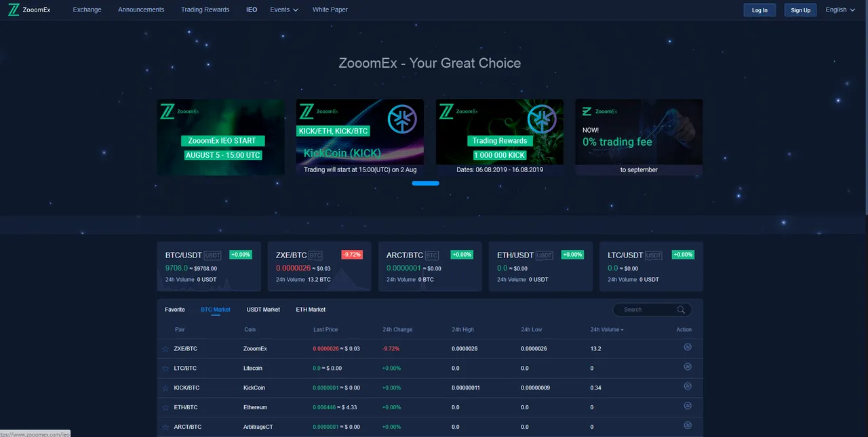Image resolution: width=868 pixels, height=437 pixels.
Task: Open the KickCoin (KICK) listing banner
Action: (360, 138)
